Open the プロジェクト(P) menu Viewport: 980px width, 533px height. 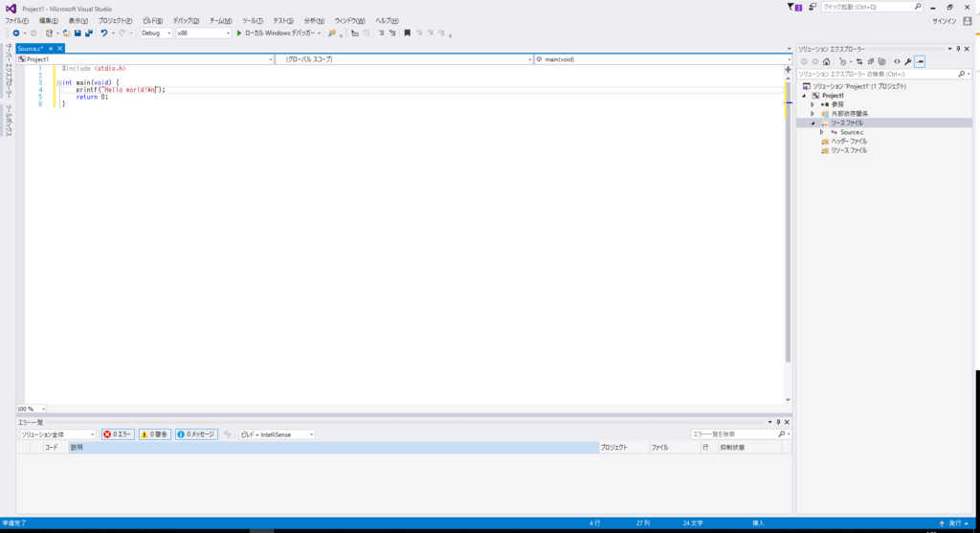click(x=115, y=21)
